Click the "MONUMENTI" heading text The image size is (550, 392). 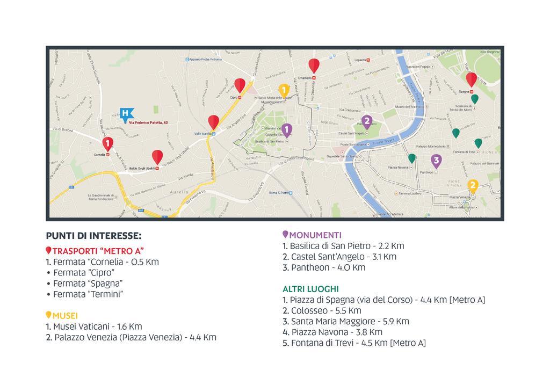point(315,235)
